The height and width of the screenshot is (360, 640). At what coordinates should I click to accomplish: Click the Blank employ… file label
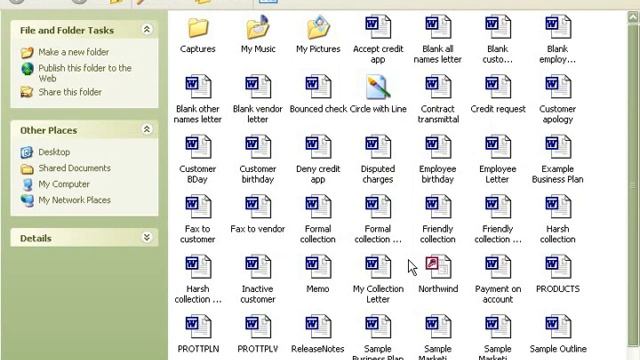[558, 54]
